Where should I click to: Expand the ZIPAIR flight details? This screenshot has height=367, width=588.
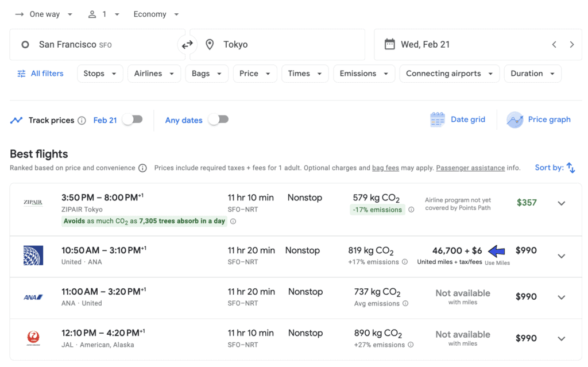561,203
